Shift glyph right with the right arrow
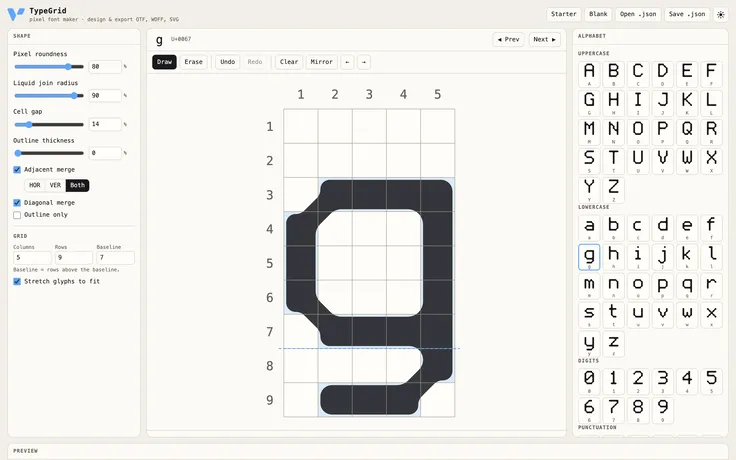This screenshot has width=736, height=460. coord(364,62)
